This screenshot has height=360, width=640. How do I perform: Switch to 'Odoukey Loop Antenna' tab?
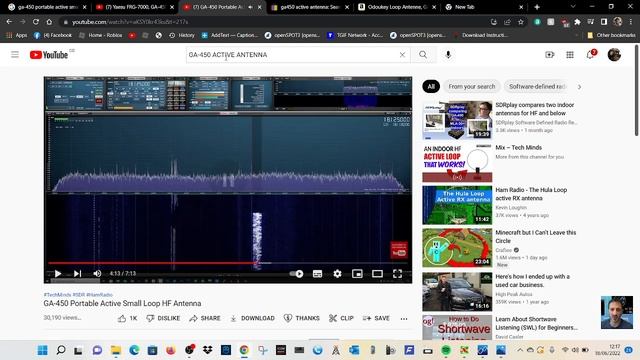[396, 7]
